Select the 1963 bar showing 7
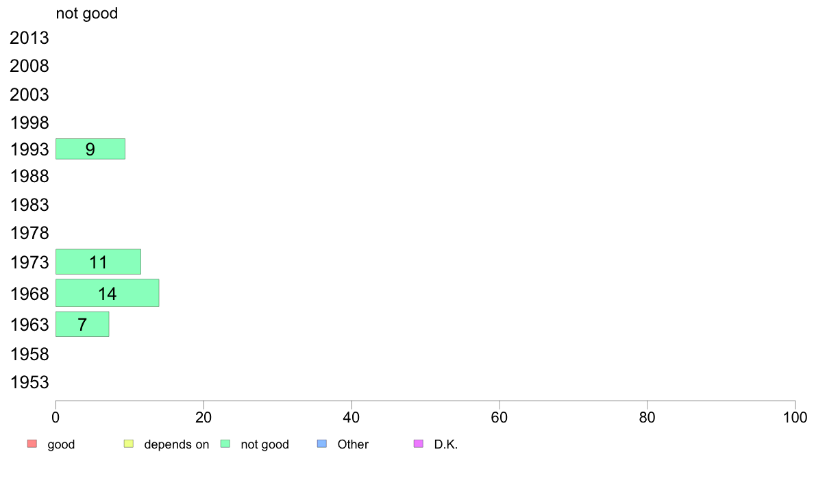 click(82, 325)
